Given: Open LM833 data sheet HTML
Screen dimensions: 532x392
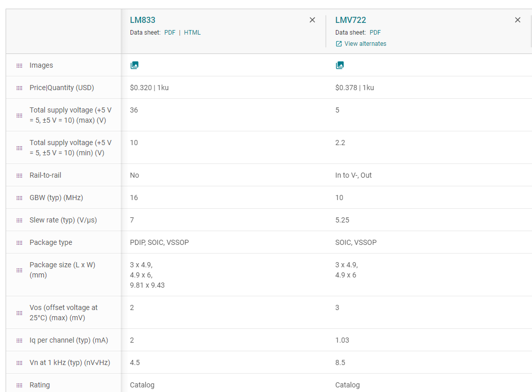Looking at the screenshot, I should coord(192,33).
